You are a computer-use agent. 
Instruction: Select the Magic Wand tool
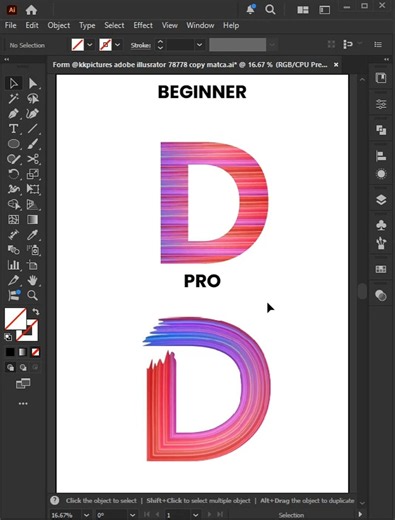coord(14,99)
